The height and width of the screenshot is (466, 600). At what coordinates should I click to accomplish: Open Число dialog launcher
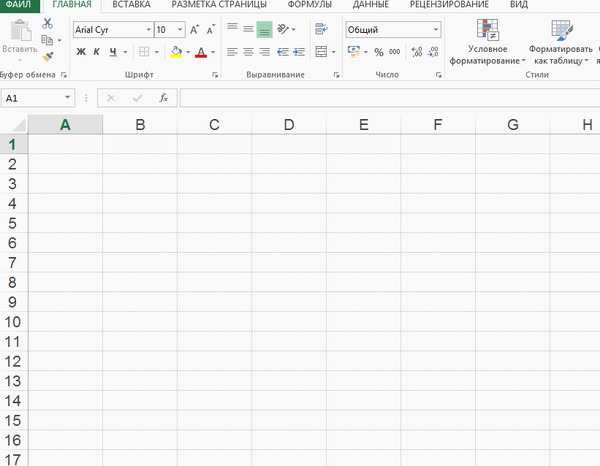coord(439,75)
